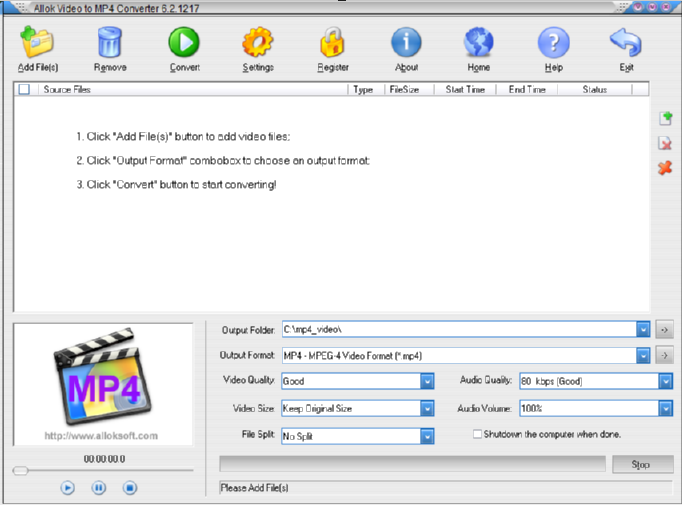Click the add-file icon with green arrow at right

pos(665,118)
